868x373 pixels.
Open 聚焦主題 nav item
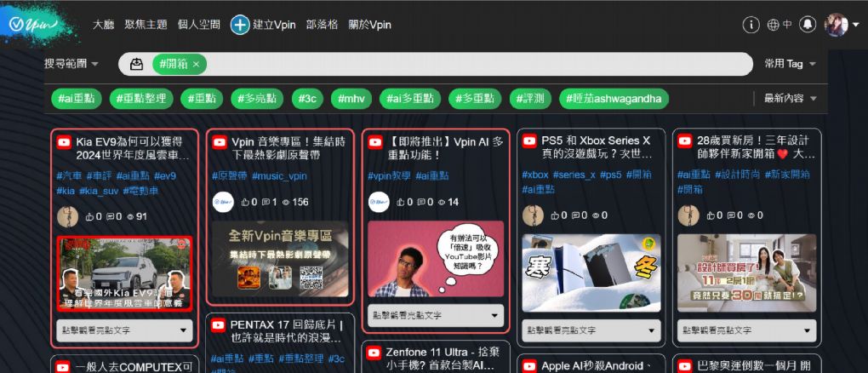point(146,25)
